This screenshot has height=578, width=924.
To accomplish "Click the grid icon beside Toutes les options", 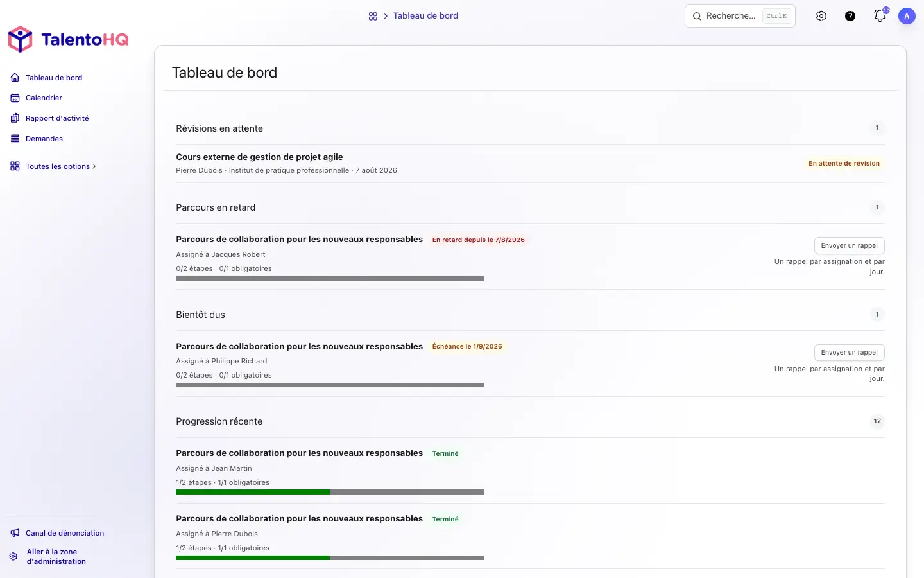I will pyautogui.click(x=15, y=166).
